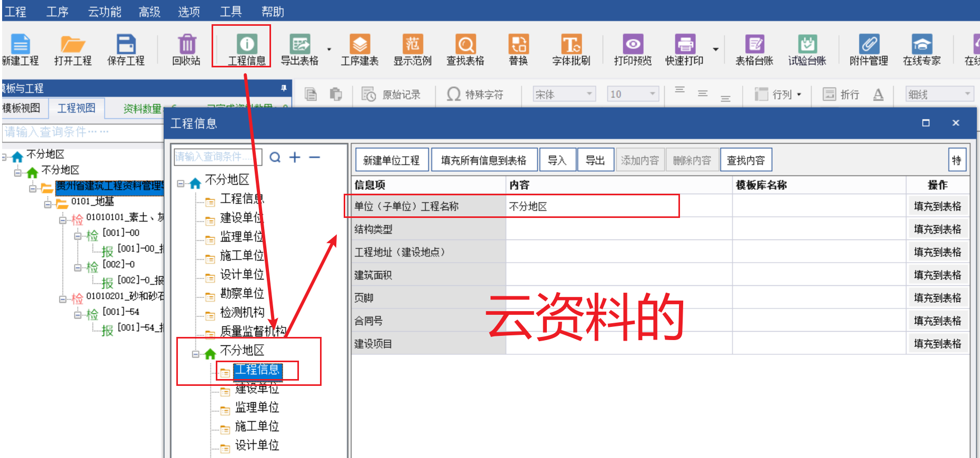980x458 pixels.
Task: Click the 字体批刷 font brush icon
Action: (571, 45)
